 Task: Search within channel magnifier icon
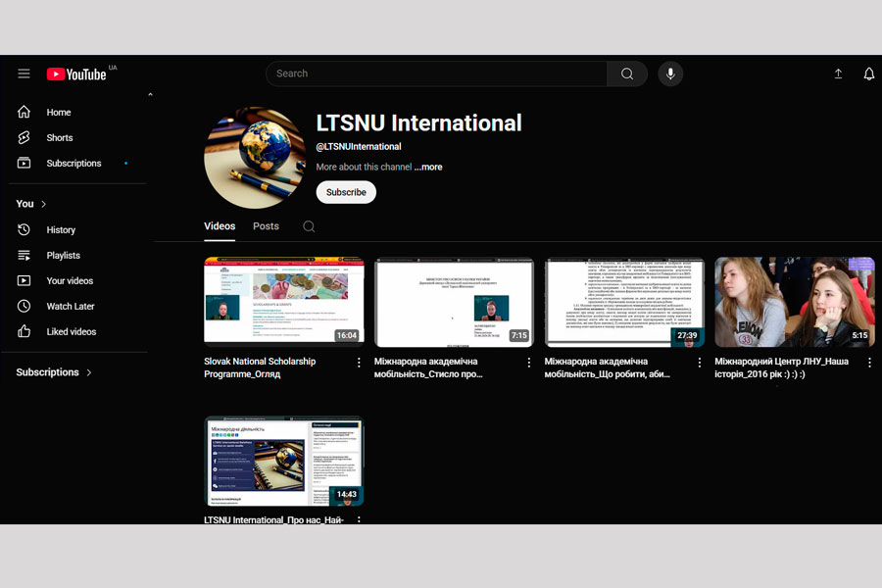point(309,226)
